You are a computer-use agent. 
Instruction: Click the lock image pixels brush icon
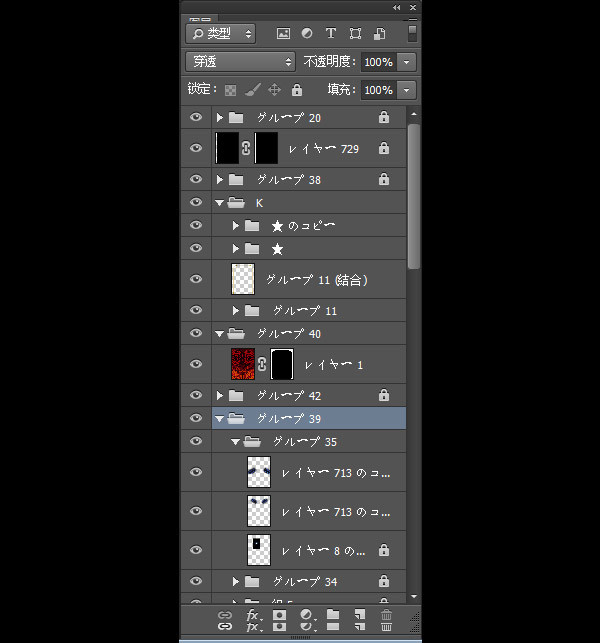253,90
